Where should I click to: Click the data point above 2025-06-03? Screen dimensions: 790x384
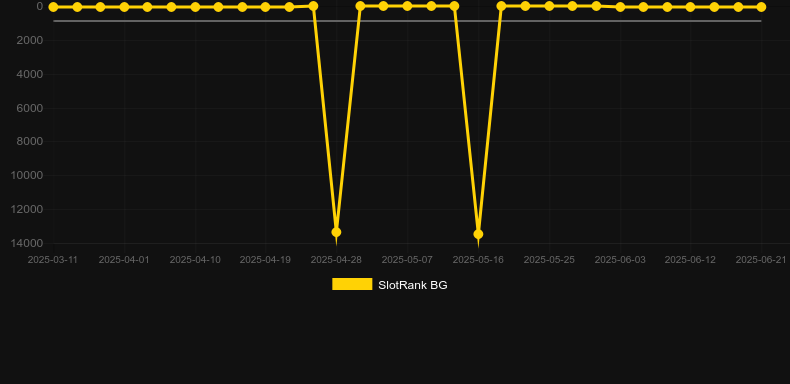[620, 7]
